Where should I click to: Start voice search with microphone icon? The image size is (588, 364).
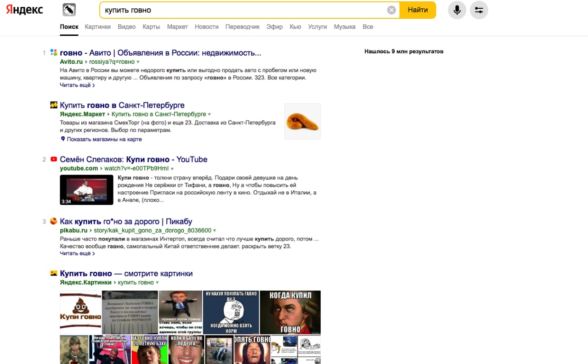point(457,10)
